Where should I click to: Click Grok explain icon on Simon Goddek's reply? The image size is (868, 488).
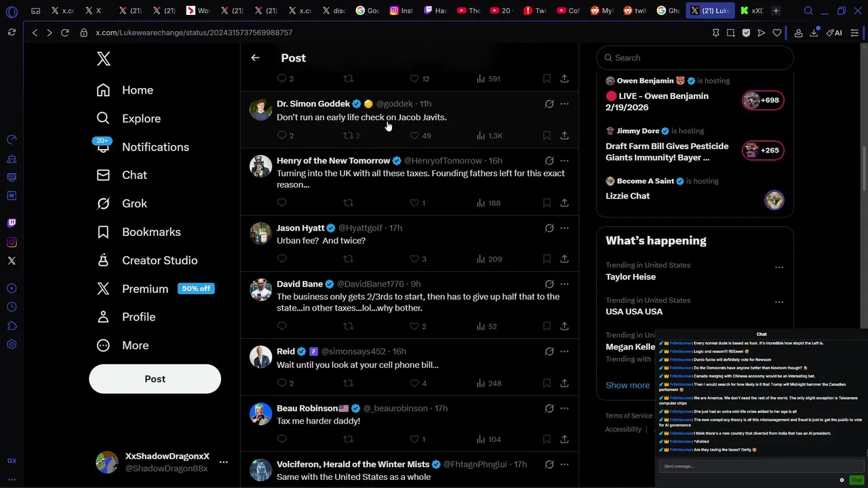pyautogui.click(x=549, y=104)
